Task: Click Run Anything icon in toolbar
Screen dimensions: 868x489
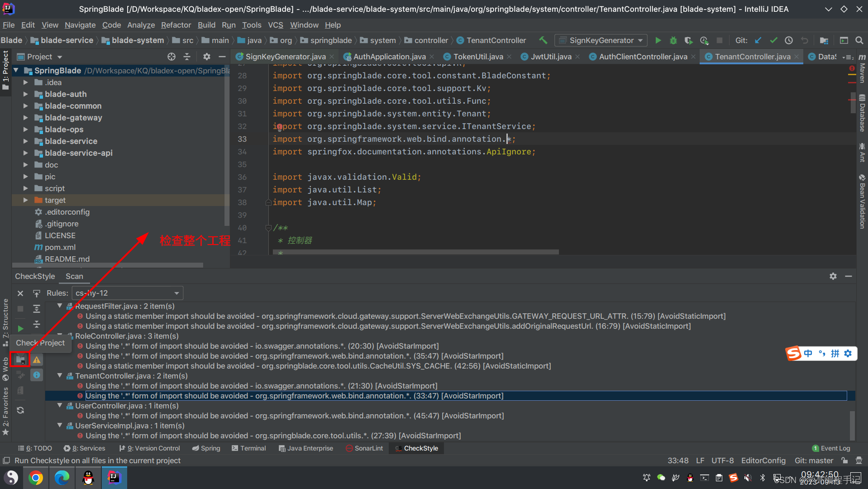Action: point(844,40)
